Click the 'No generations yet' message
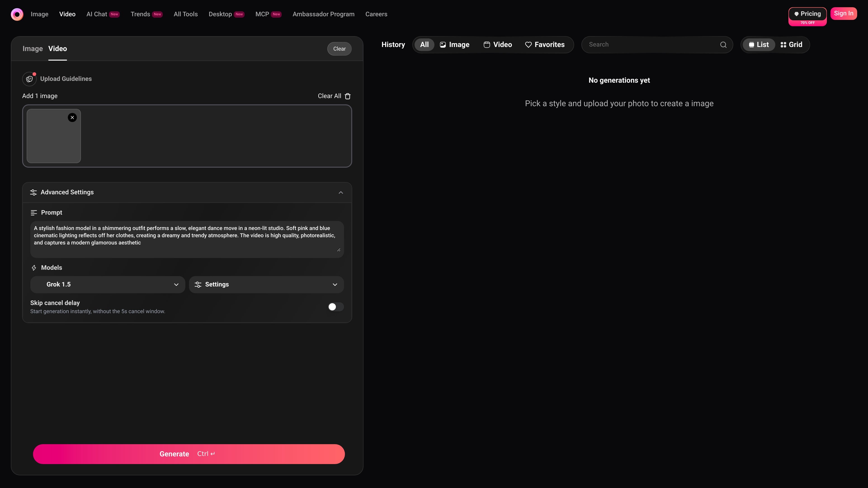Viewport: 868px width, 488px height. 619,80
